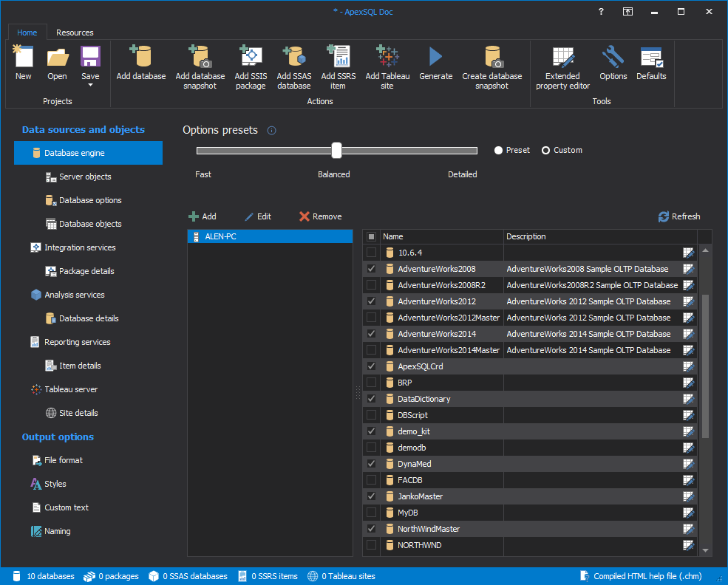Open the Extended property editor
Screen dimensions: 728x585
[562, 67]
